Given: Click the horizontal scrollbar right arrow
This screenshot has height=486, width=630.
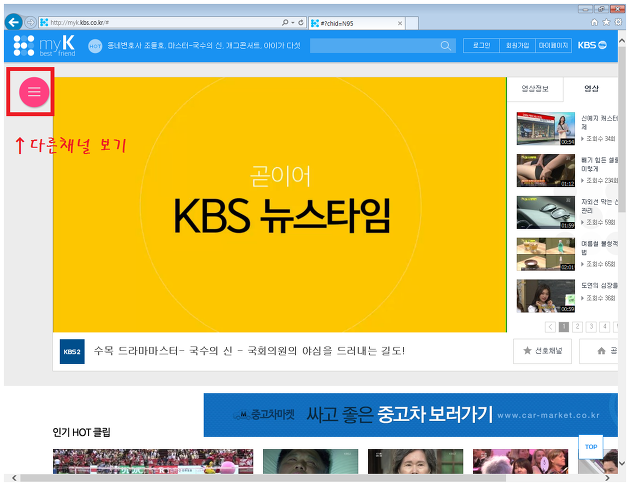Looking at the screenshot, I should point(607,478).
